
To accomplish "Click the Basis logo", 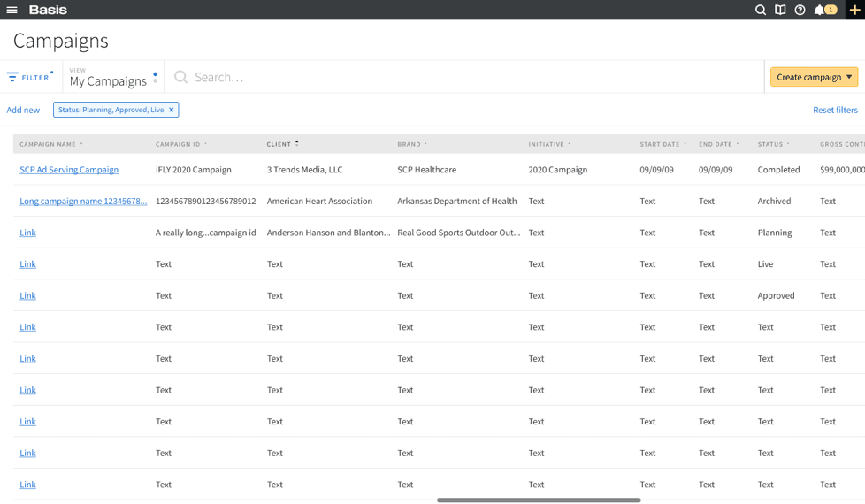I will pos(48,10).
